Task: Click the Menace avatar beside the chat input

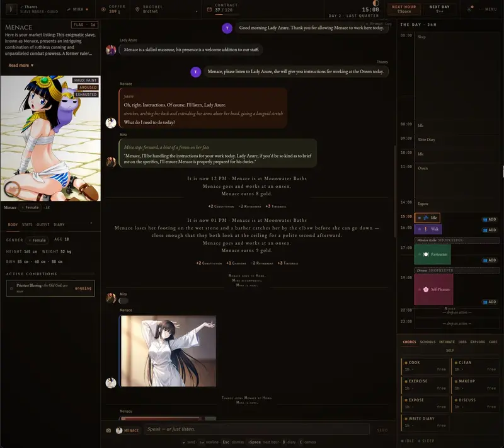Action: (119, 430)
